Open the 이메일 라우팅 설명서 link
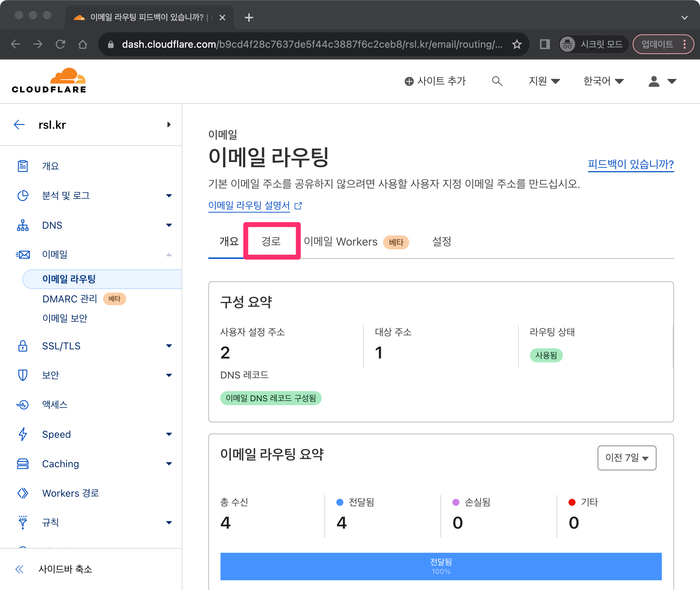The height and width of the screenshot is (590, 700). 249,205
